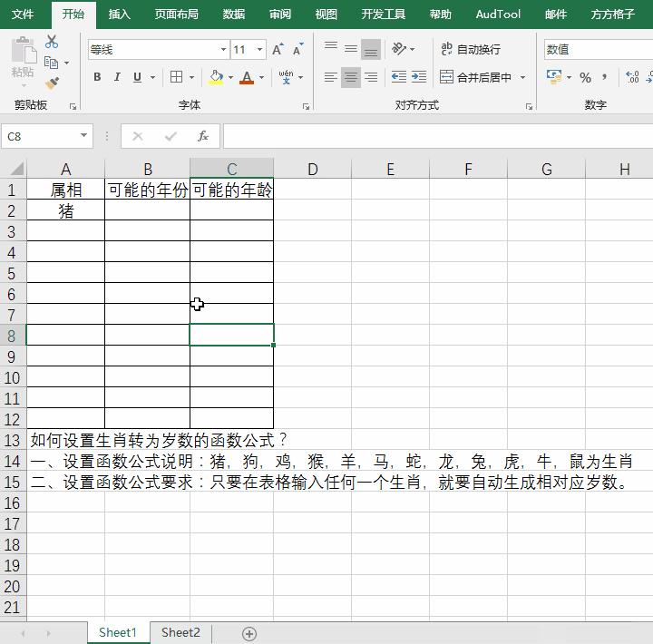The width and height of the screenshot is (653, 644).
Task: Open the 方方格子 ribbon tab
Action: [x=612, y=15]
